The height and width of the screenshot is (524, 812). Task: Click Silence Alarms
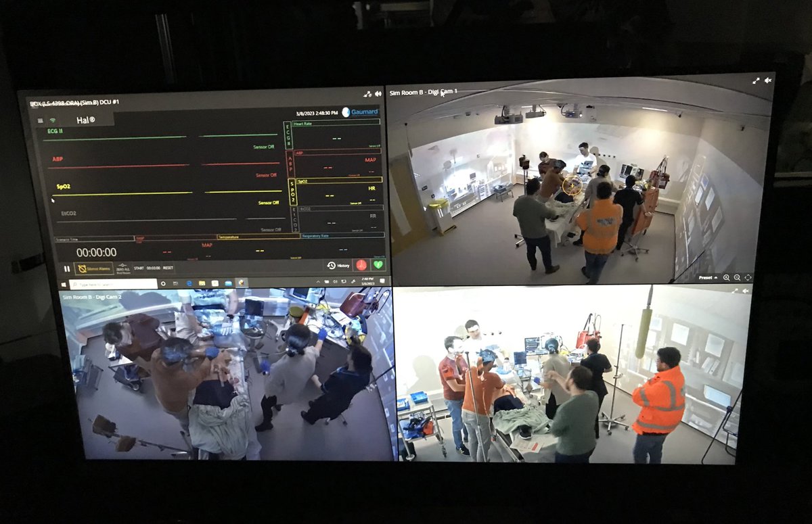(94, 268)
